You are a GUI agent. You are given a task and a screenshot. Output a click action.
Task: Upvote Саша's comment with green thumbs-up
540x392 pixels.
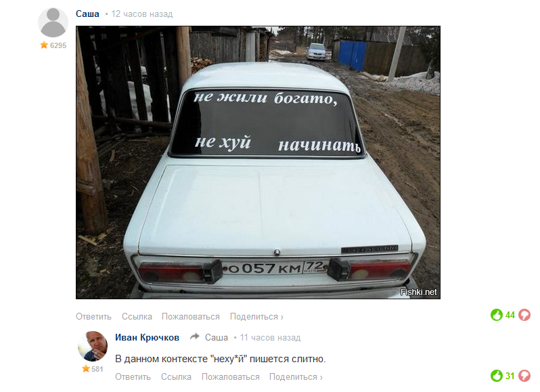pyautogui.click(x=496, y=315)
